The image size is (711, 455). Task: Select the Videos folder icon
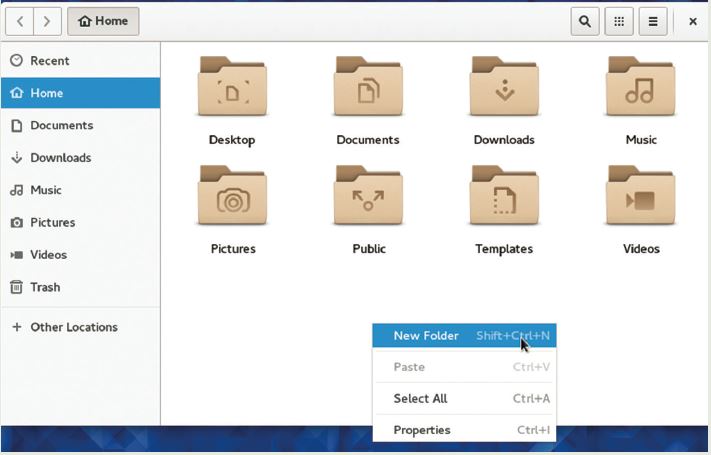(640, 196)
